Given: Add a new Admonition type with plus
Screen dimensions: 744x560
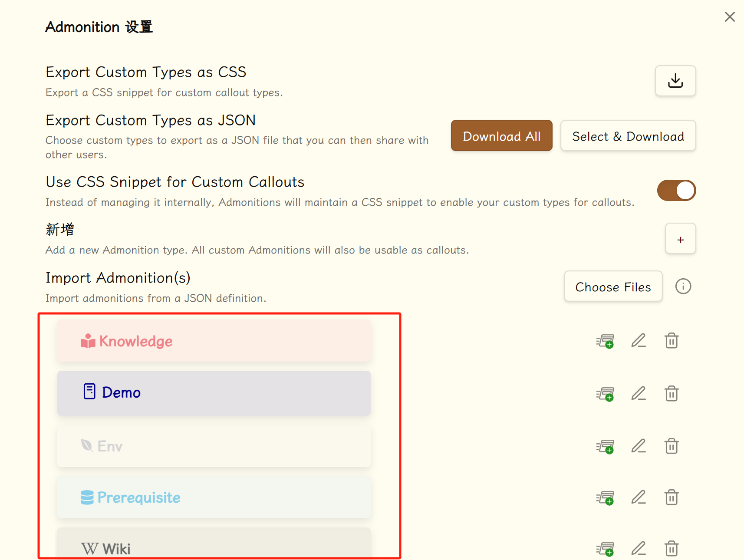Looking at the screenshot, I should point(680,239).
